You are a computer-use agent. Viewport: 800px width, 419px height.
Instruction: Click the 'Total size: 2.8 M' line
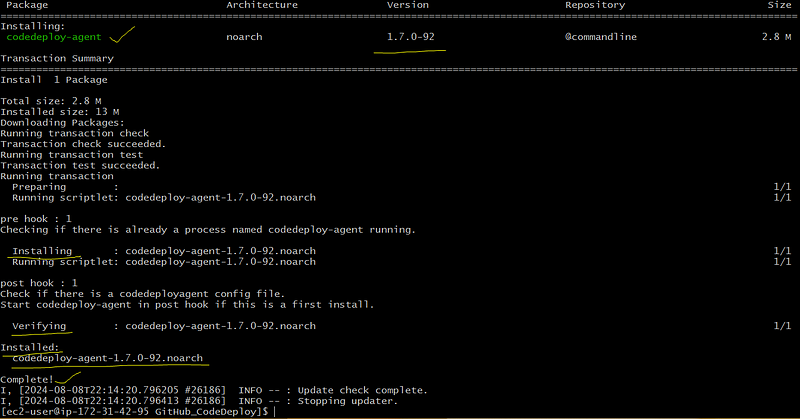pos(51,101)
